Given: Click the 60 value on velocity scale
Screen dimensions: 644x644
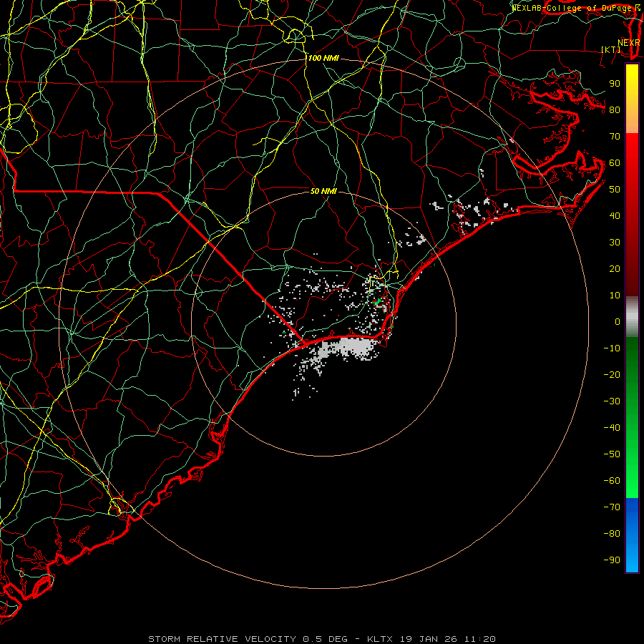Looking at the screenshot, I should [615, 163].
